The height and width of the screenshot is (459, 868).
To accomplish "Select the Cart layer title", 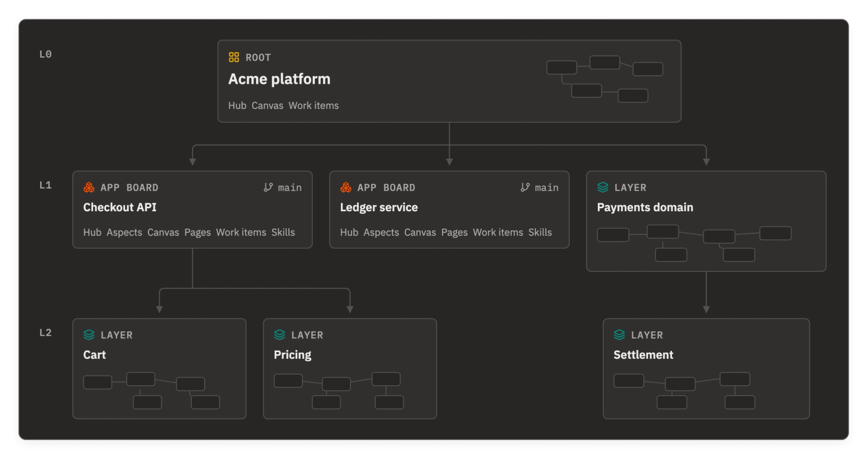I will [x=94, y=355].
